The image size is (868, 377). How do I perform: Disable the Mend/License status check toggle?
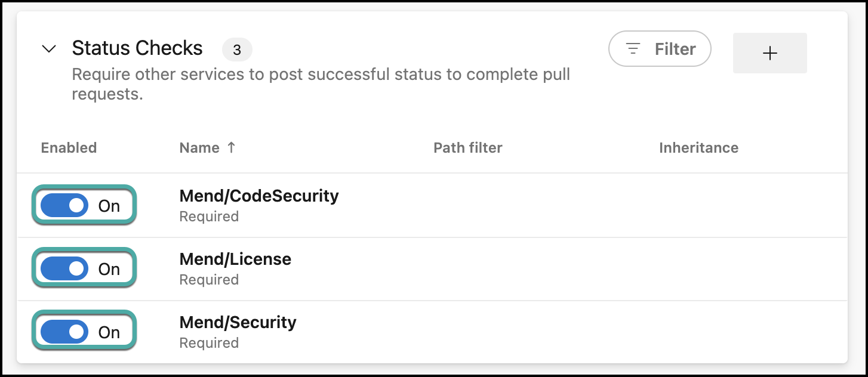click(64, 269)
